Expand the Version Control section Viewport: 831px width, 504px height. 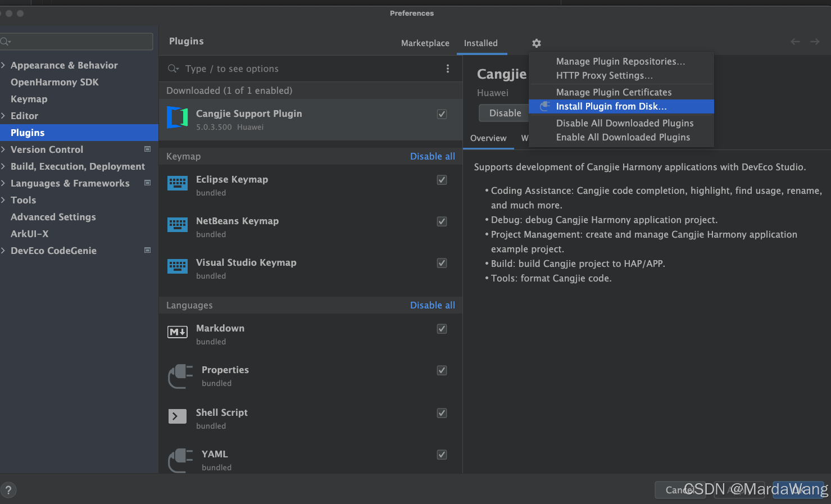(3, 149)
